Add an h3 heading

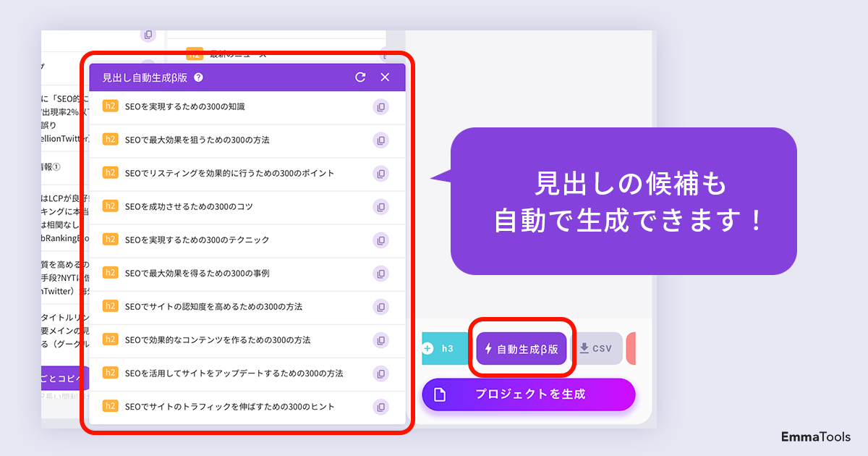pyautogui.click(x=445, y=349)
